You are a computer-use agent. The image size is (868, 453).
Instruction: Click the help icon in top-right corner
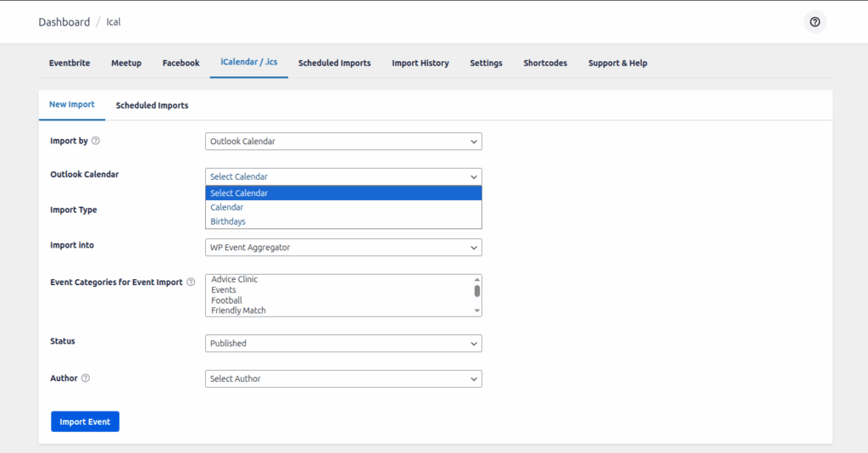coord(815,22)
